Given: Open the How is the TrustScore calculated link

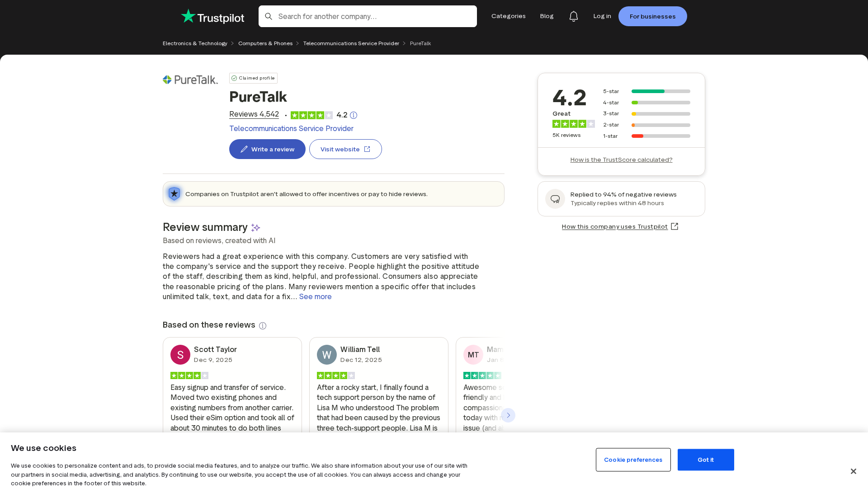Looking at the screenshot, I should pos(621,160).
